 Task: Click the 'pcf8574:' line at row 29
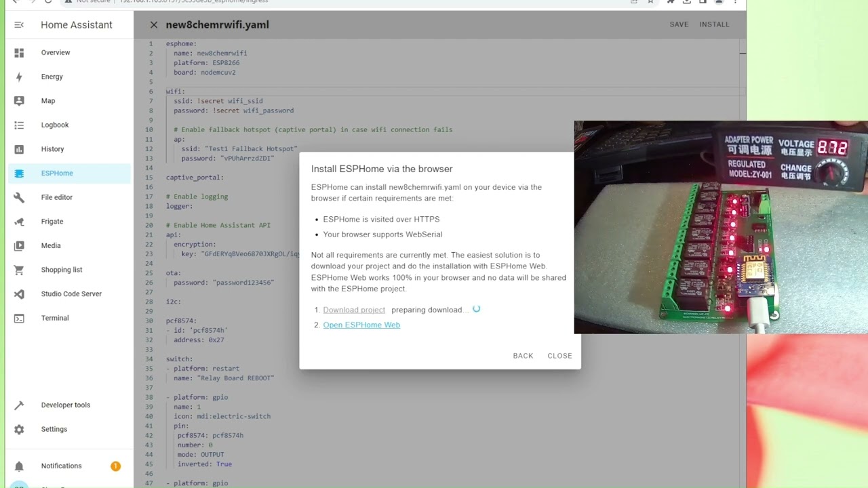181,321
